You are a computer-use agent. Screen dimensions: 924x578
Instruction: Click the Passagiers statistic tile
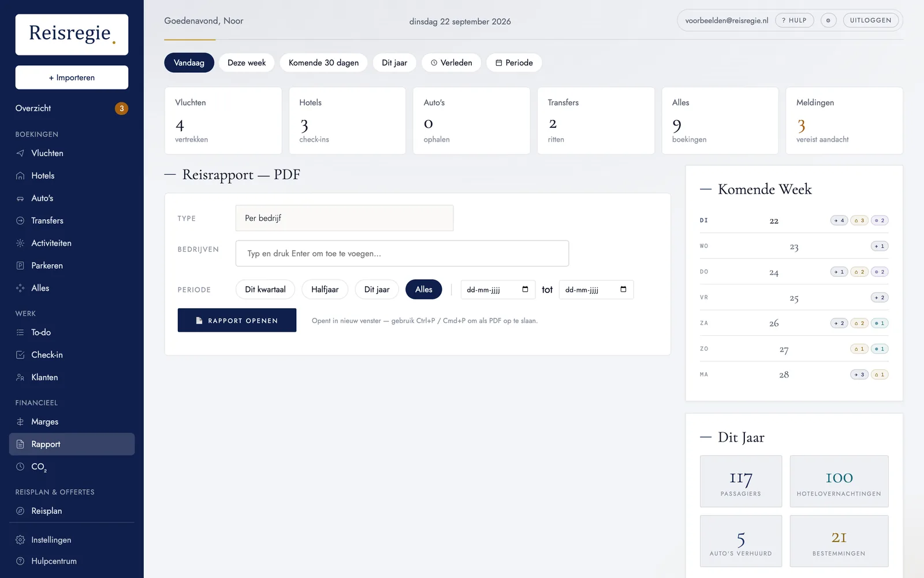coord(741,481)
